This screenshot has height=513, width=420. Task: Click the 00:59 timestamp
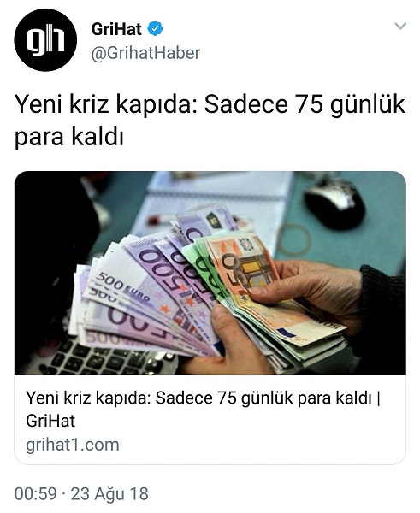pos(36,493)
